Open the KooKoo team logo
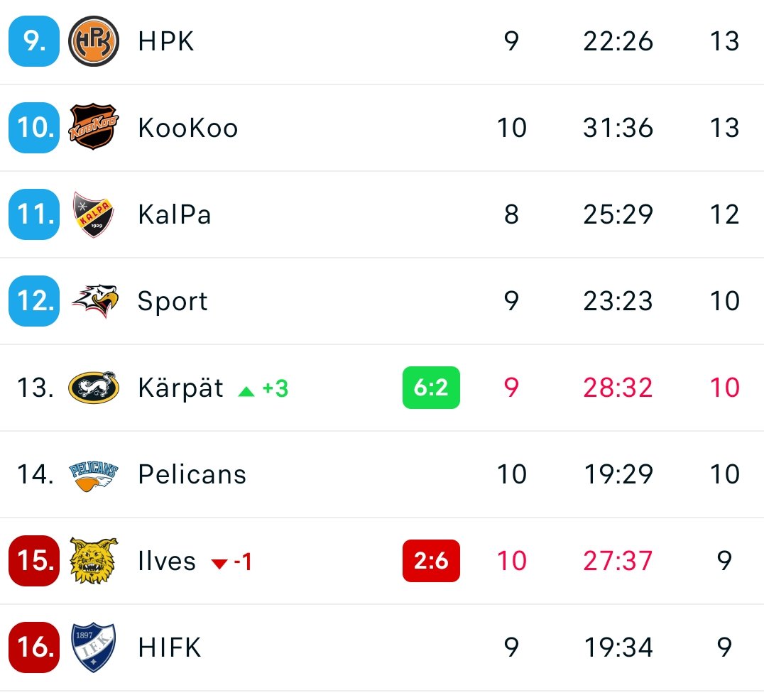Screen dimensions: 764x700 click(93, 128)
